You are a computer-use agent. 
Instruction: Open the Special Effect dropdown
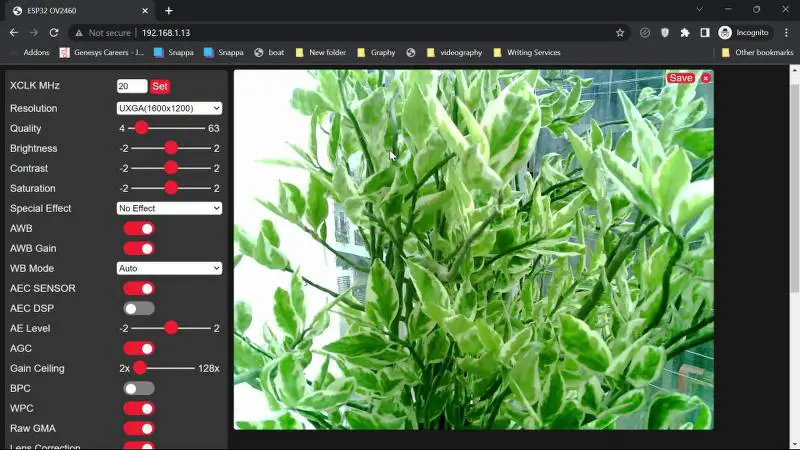(x=169, y=208)
